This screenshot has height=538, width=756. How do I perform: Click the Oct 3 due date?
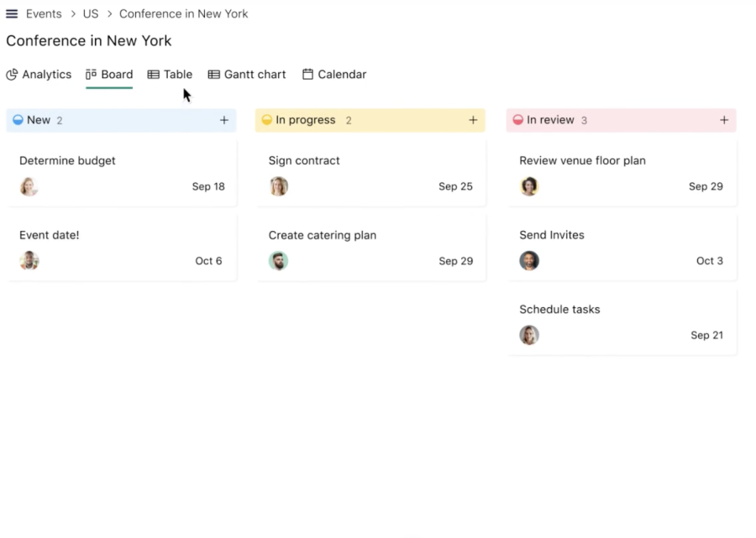click(710, 260)
